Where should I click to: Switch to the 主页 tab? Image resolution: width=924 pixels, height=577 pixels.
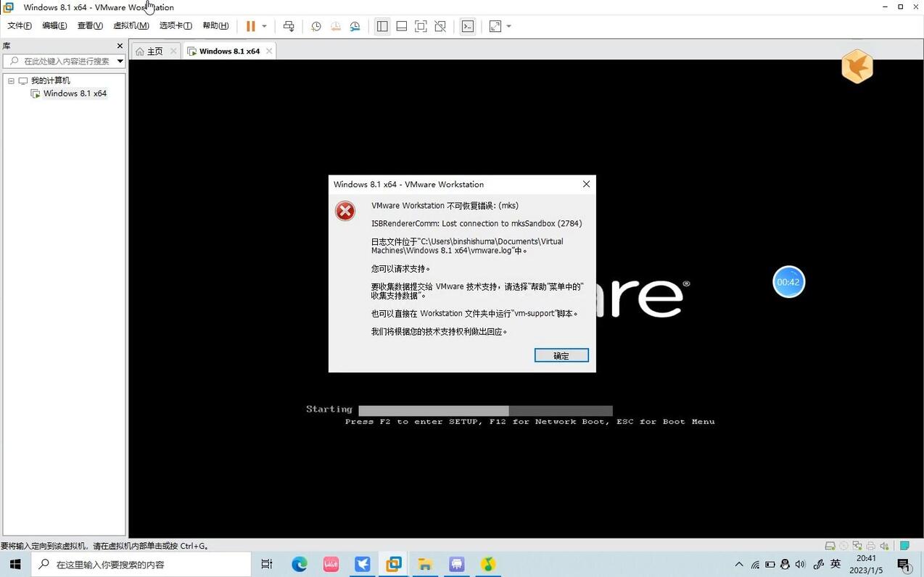click(x=155, y=51)
